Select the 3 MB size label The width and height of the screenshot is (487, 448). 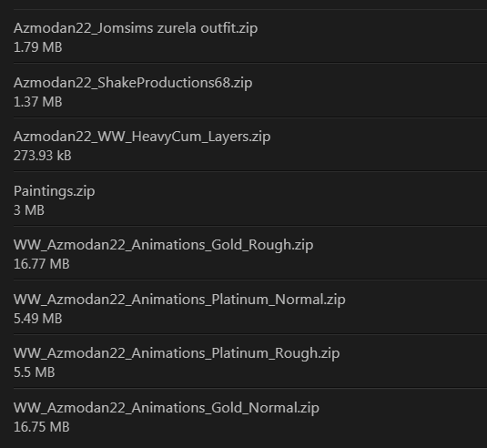(x=29, y=210)
